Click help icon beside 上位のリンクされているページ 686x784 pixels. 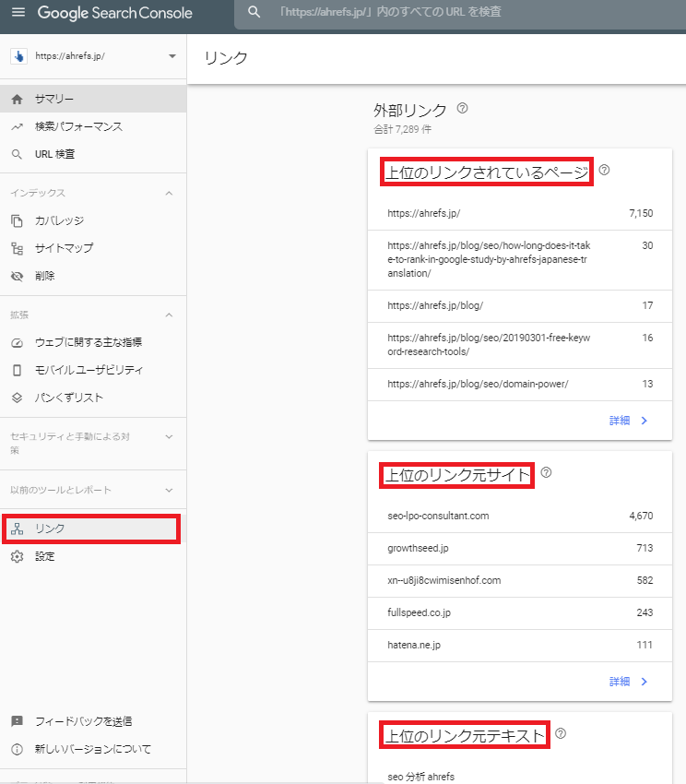click(604, 170)
